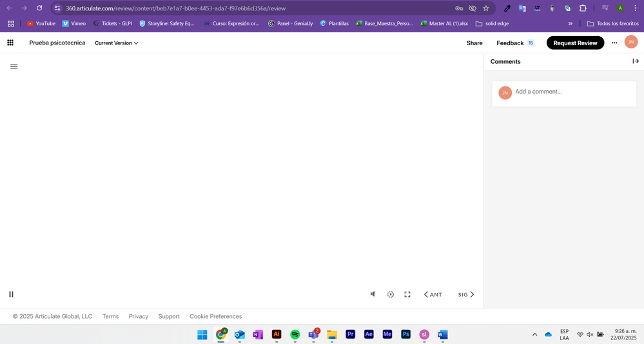This screenshot has height=344, width=644.
Task: Open the hamburger sidebar menu in the player
Action: [x=14, y=66]
